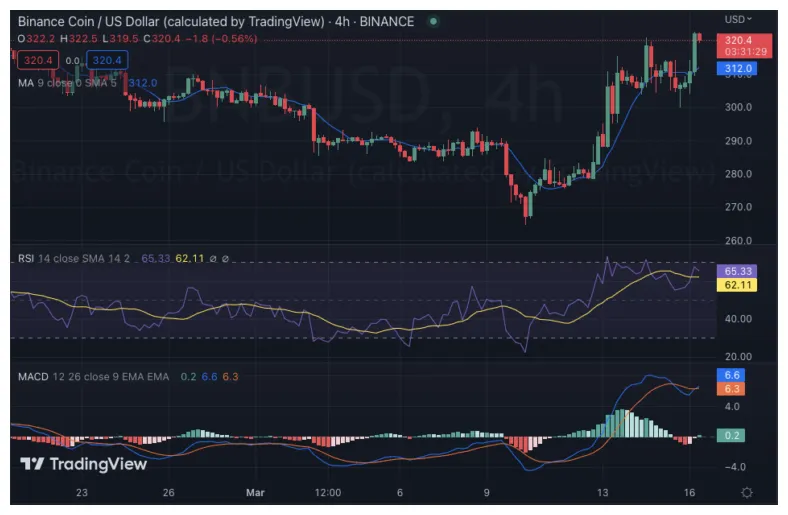Select the MACD 12 26 close 9 EMA EMA legend
Screen dimensions: 788x515
(93, 376)
